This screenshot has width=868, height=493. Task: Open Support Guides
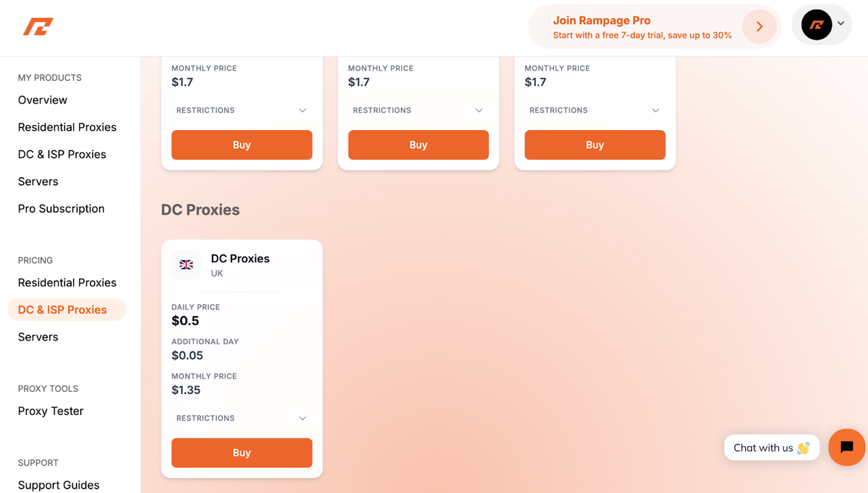pyautogui.click(x=59, y=485)
